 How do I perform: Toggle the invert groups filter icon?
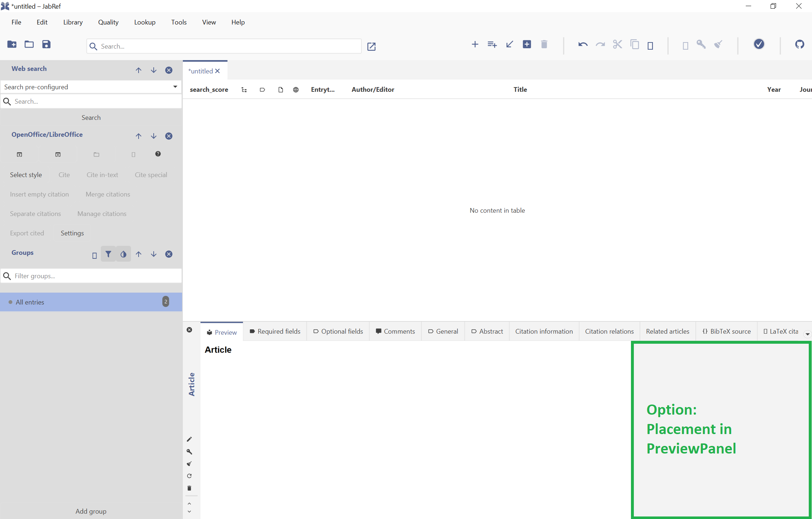point(123,254)
